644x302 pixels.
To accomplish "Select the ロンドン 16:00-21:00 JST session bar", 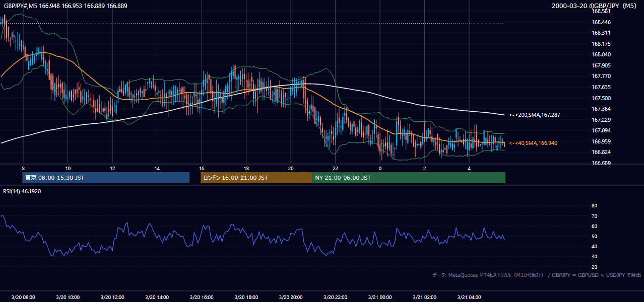I will tap(256, 178).
